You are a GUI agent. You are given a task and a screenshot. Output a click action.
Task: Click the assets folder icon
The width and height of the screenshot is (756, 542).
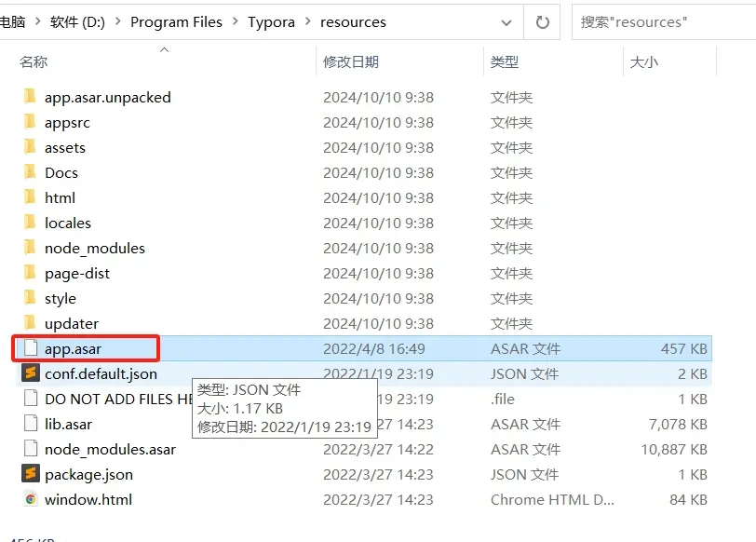pos(30,146)
